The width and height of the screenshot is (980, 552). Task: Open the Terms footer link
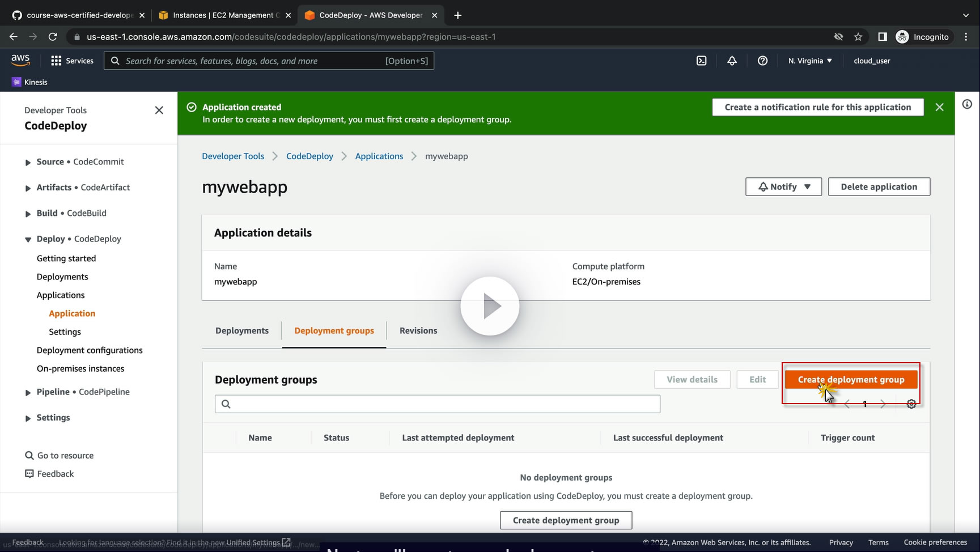tap(878, 543)
